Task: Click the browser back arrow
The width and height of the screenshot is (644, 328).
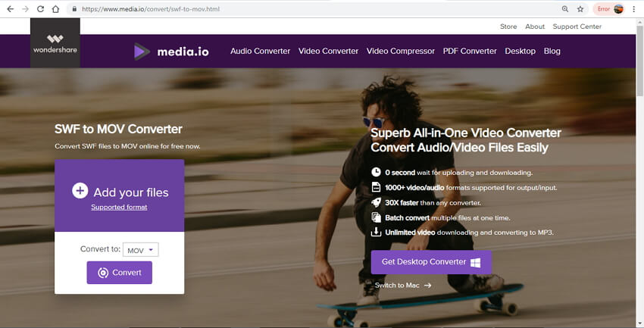Action: [11, 8]
